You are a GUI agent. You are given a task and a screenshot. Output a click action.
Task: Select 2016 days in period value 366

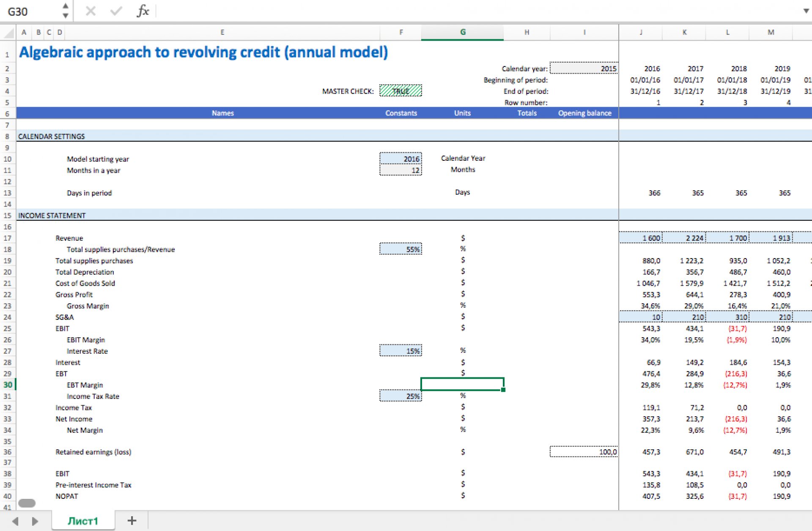coord(654,193)
